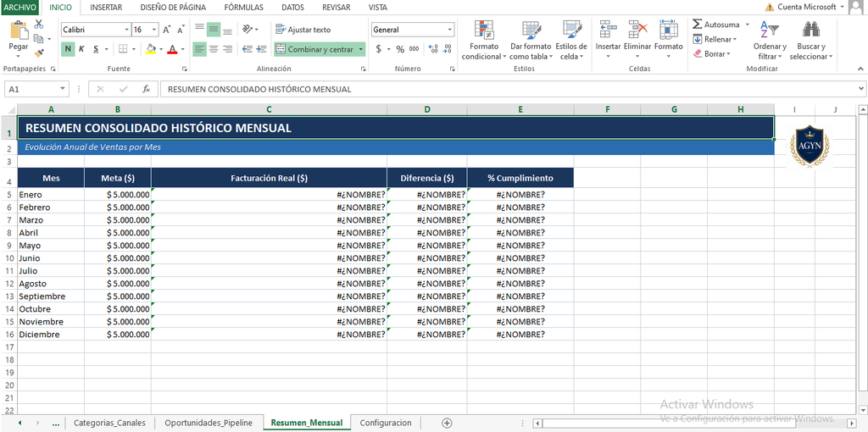
Task: Switch to DISEÑO DE PÁGINA tab
Action: [x=173, y=7]
